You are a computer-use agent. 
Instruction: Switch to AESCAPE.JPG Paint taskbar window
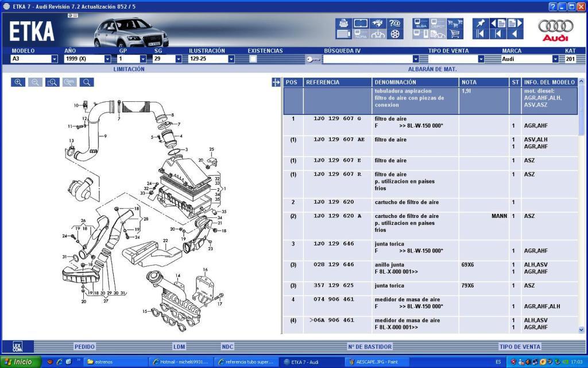[377, 362]
